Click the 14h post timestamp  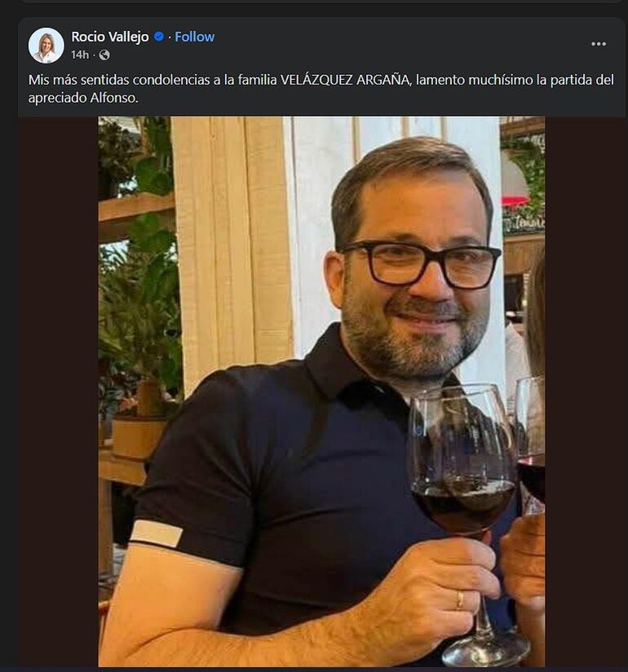[x=79, y=55]
